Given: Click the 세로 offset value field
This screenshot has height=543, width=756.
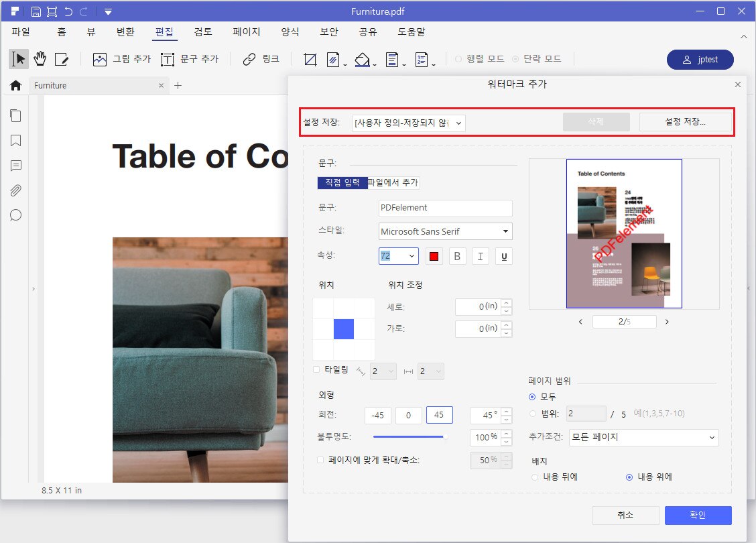Looking at the screenshot, I should pyautogui.click(x=478, y=307).
